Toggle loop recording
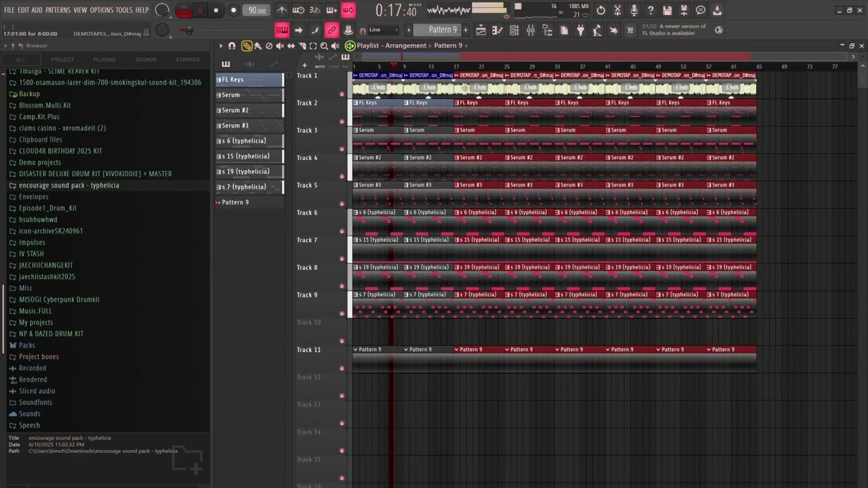Viewport: 868px width, 488px height. [348, 10]
